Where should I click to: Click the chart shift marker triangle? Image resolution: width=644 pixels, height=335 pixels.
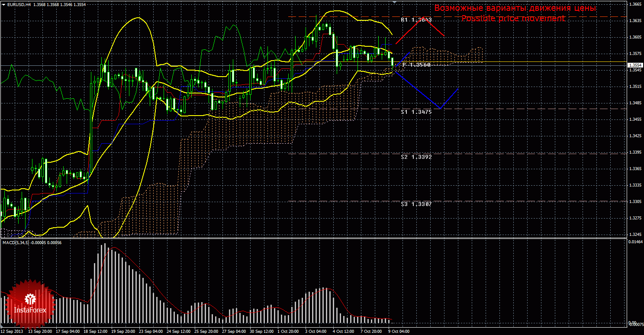[394, 2]
